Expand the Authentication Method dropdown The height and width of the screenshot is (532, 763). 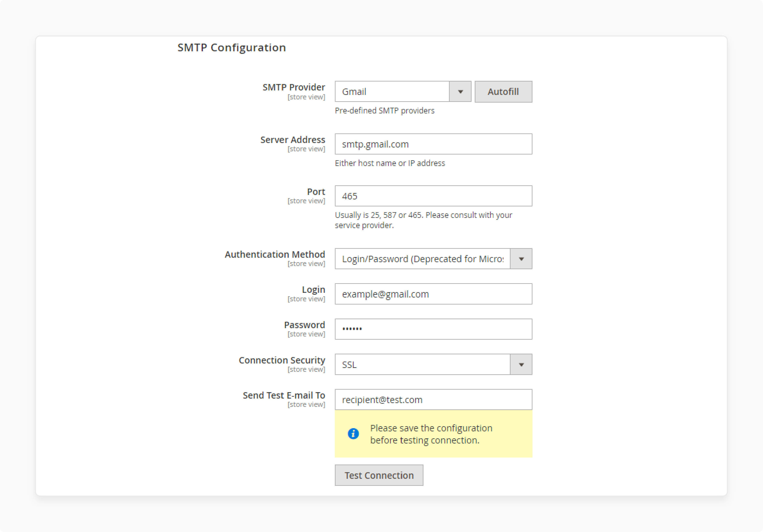click(433, 259)
